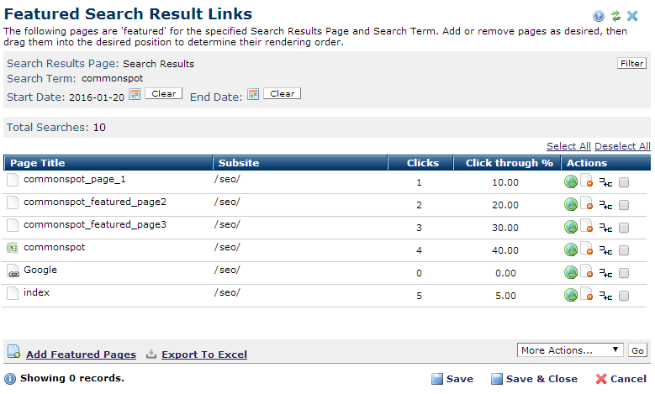This screenshot has width=655, height=394.
Task: Sort by the Clicks column header
Action: click(x=423, y=163)
